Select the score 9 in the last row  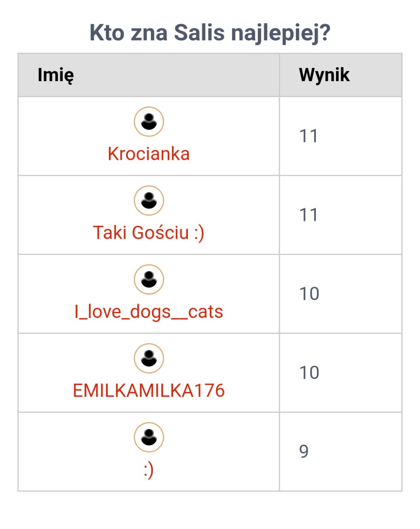pos(304,451)
